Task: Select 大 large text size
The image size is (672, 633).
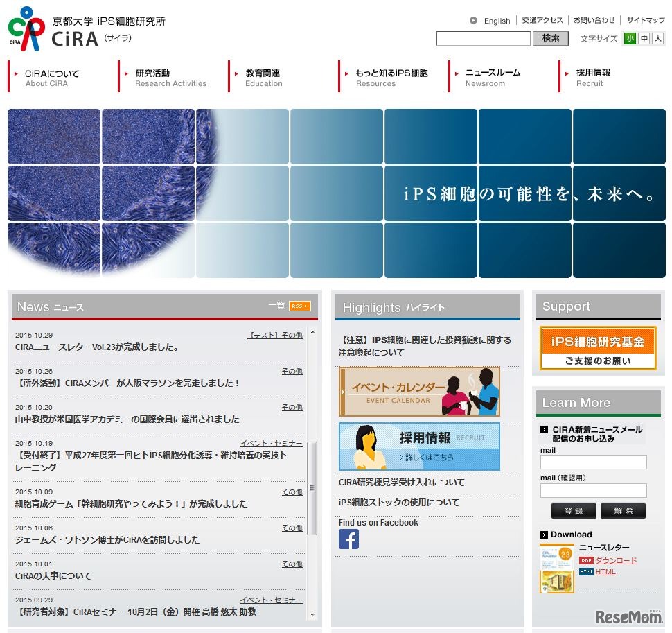Action: (658, 39)
